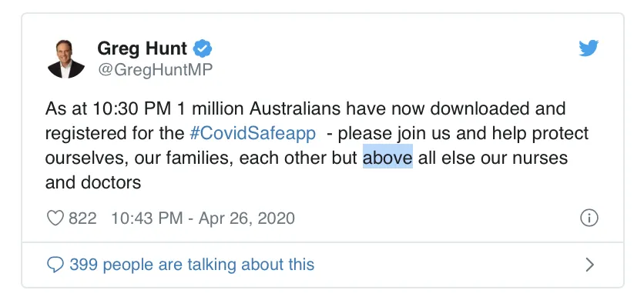644x300 pixels.
Task: Click the right chevron arrow
Action: pyautogui.click(x=590, y=265)
